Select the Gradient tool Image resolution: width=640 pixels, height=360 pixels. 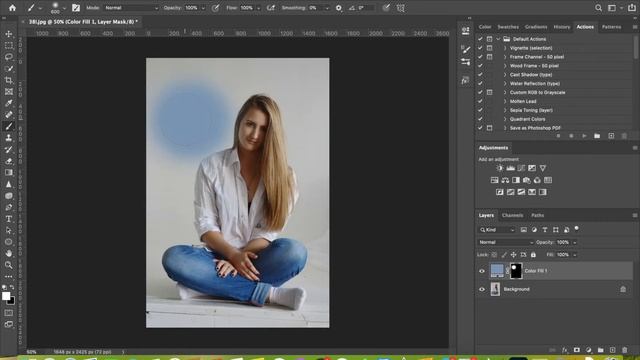[x=9, y=172]
